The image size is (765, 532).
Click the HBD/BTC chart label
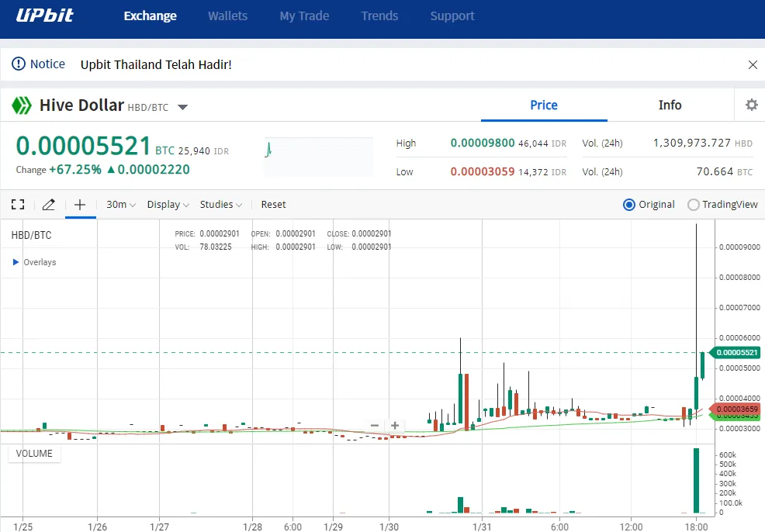(31, 235)
